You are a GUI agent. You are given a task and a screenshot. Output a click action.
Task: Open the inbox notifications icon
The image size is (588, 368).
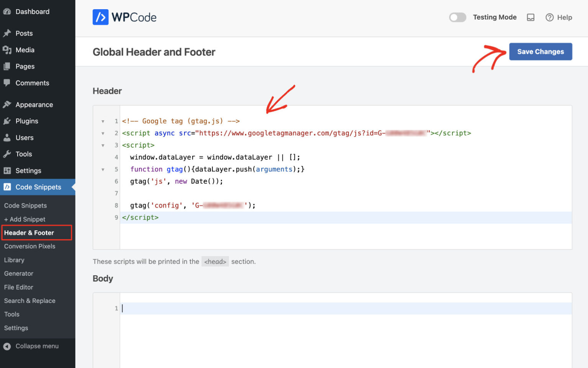pyautogui.click(x=531, y=17)
